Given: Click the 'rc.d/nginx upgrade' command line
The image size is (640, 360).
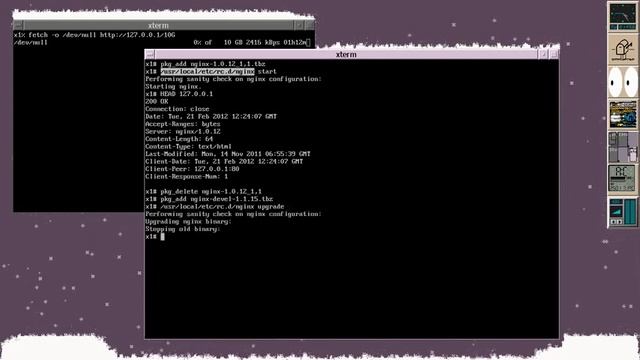Looking at the screenshot, I should pos(215,207).
